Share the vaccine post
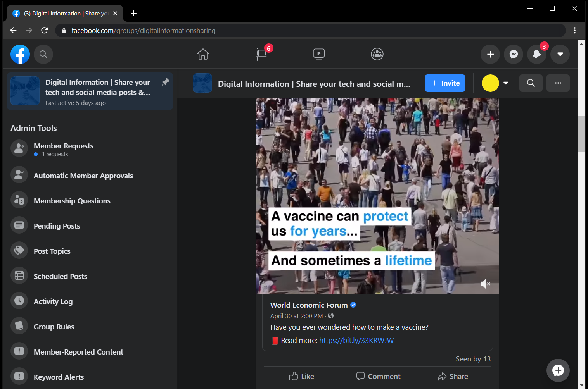This screenshot has height=389, width=588. pos(453,376)
